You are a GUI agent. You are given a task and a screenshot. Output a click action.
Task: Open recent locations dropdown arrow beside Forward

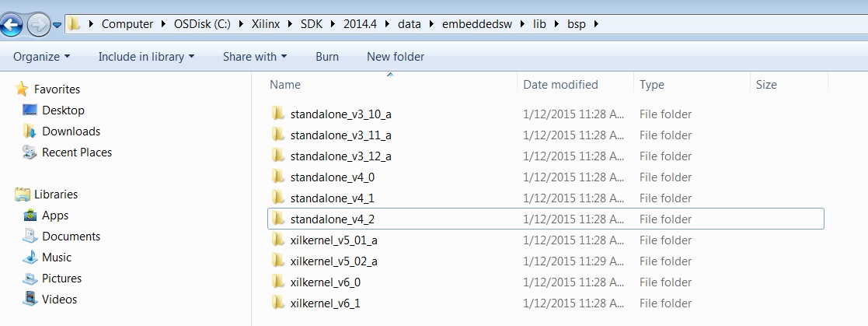[58, 26]
